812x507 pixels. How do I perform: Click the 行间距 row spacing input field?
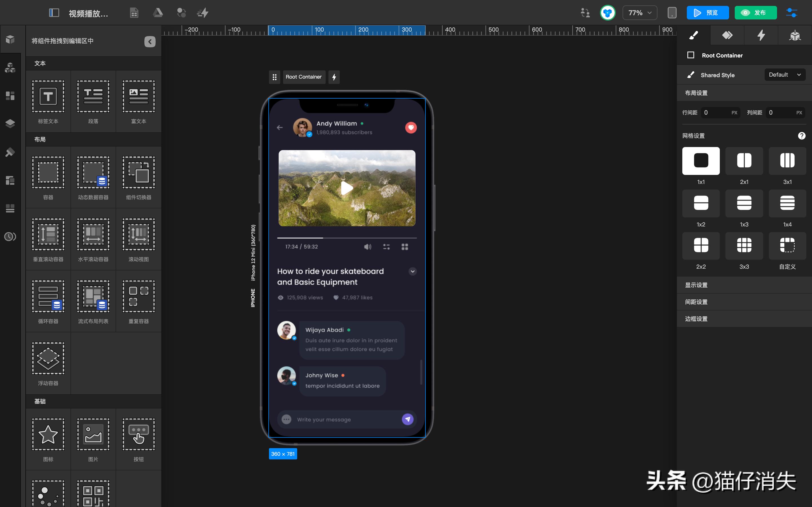click(x=716, y=113)
